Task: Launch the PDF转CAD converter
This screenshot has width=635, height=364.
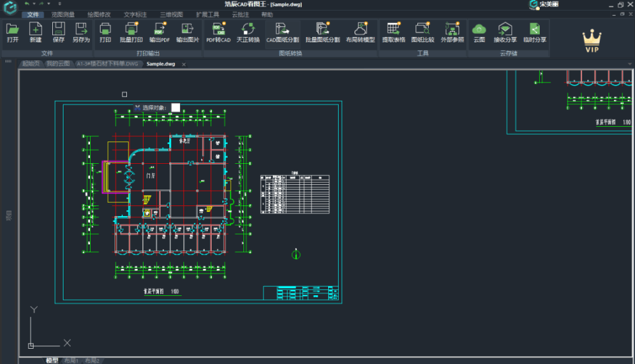Action: pos(218,32)
